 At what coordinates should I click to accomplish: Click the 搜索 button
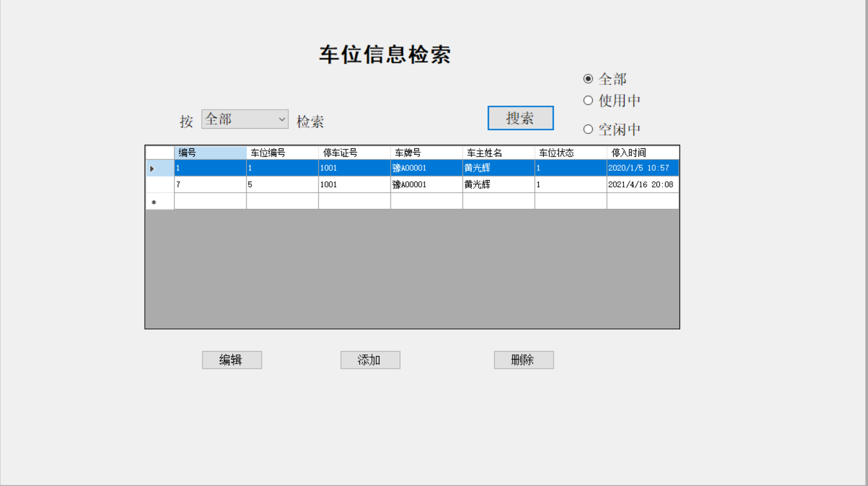(x=520, y=118)
